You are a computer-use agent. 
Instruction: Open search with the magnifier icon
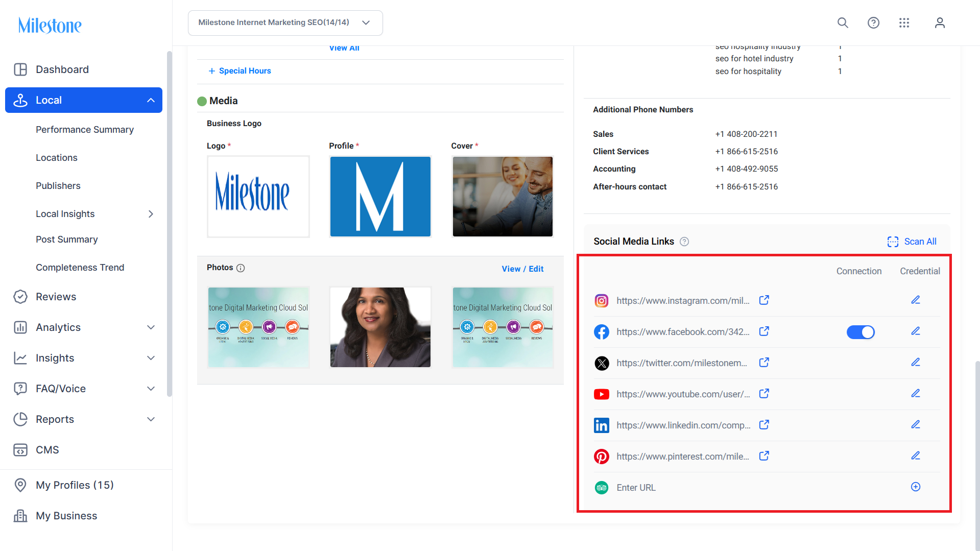point(843,22)
